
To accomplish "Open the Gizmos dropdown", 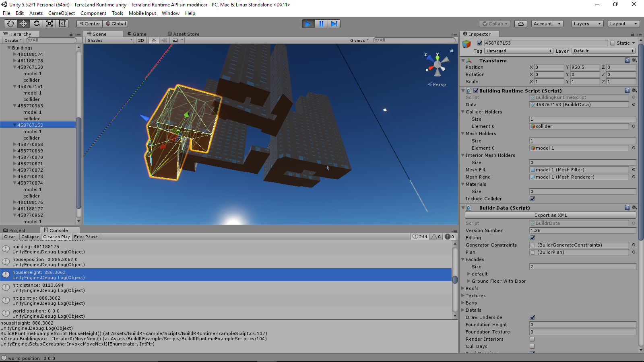I will click(x=359, y=40).
